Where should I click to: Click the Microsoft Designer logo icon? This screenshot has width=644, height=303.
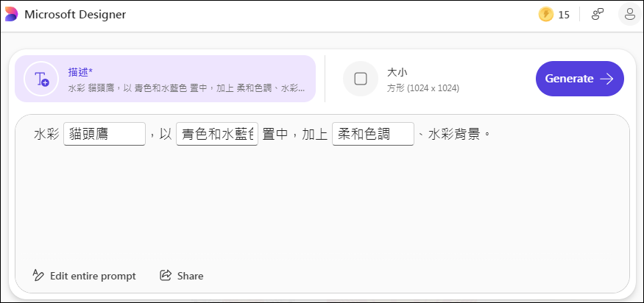pyautogui.click(x=11, y=15)
